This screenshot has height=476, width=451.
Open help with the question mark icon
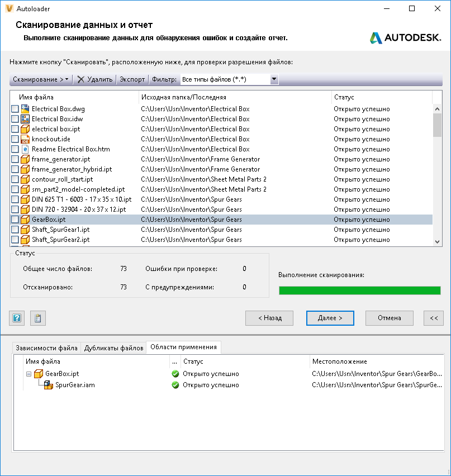[17, 318]
